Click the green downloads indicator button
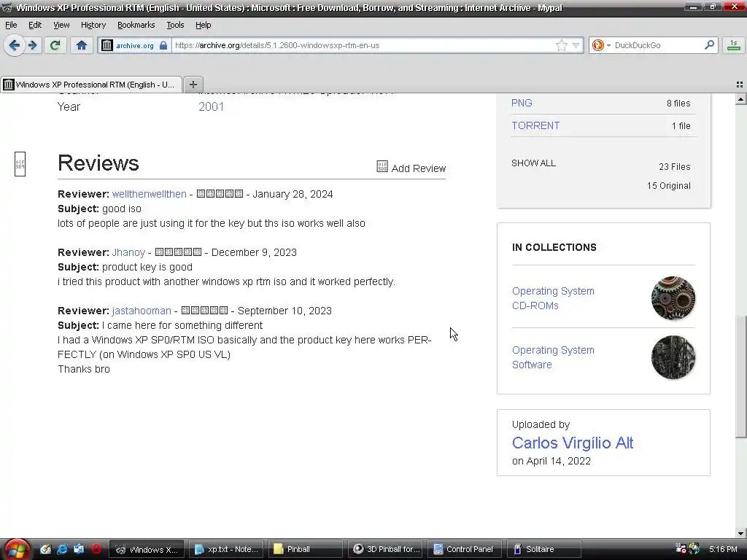 coord(734,45)
